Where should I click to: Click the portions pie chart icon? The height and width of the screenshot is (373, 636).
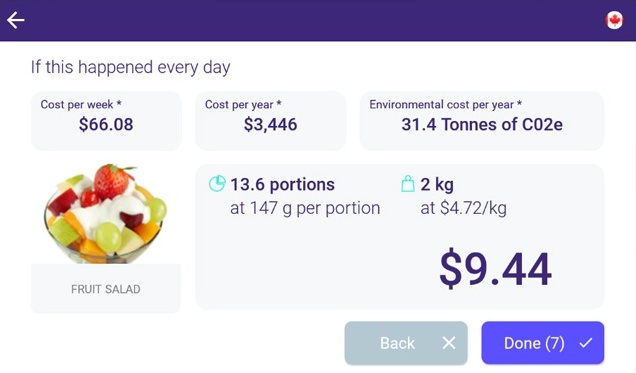tap(217, 183)
